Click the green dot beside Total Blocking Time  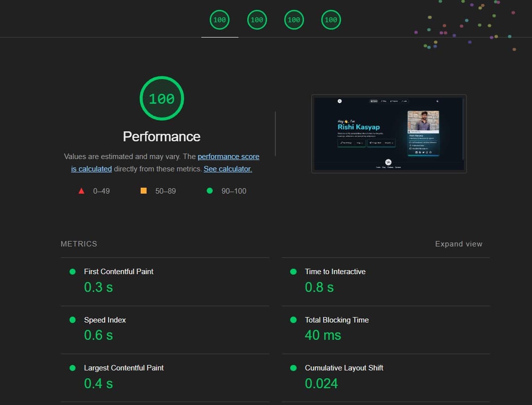[x=294, y=320]
